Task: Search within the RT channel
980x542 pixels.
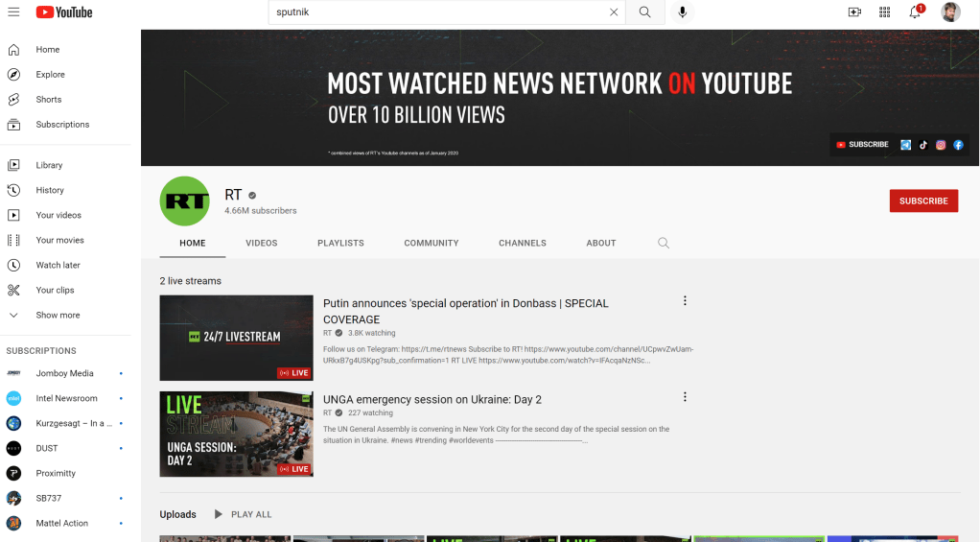Action: [x=664, y=244]
